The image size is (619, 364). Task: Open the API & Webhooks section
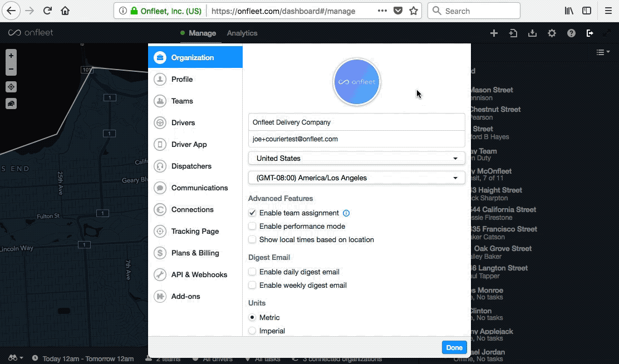coord(195,275)
